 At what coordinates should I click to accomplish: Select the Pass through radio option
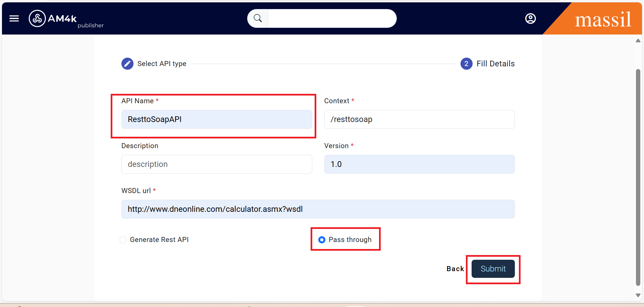(x=322, y=240)
